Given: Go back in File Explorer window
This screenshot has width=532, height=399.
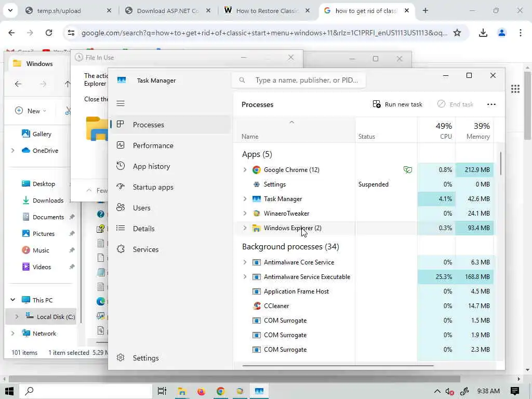Looking at the screenshot, I should pos(18,84).
